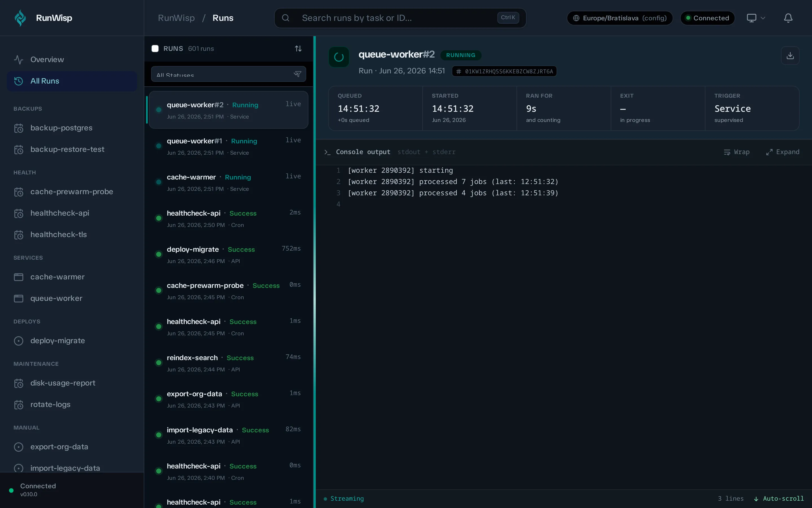The height and width of the screenshot is (508, 812).
Task: Click the running spinner icon for queue-worker#2
Action: (339, 57)
